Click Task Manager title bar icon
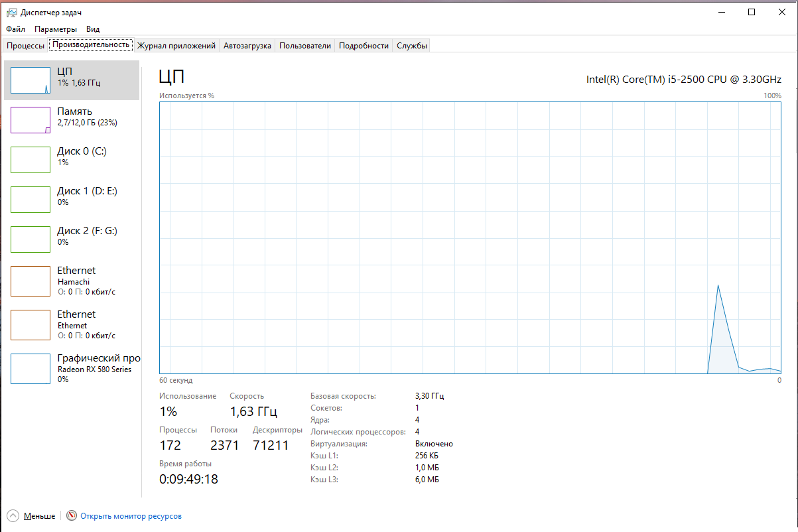The height and width of the screenshot is (532, 798). point(12,13)
